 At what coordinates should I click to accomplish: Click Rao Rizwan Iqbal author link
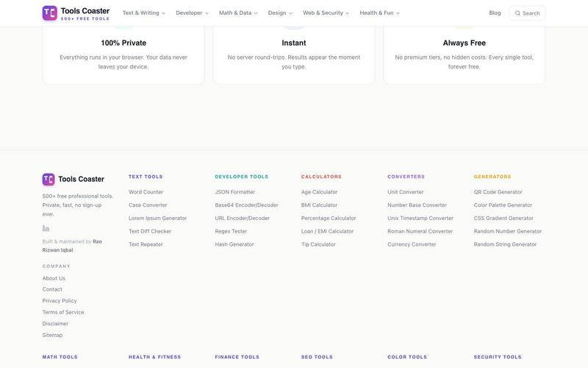(72, 246)
